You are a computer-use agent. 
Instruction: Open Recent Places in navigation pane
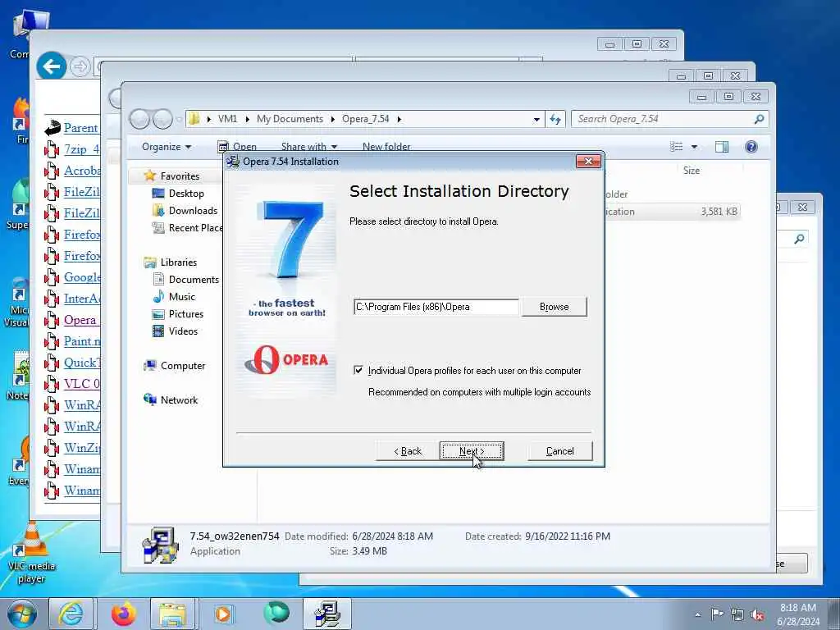195,228
